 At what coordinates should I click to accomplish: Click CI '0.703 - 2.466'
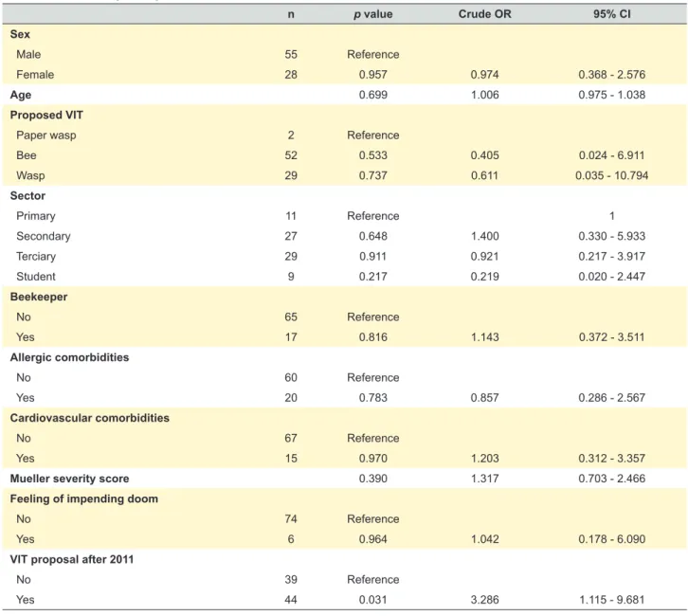(611, 479)
